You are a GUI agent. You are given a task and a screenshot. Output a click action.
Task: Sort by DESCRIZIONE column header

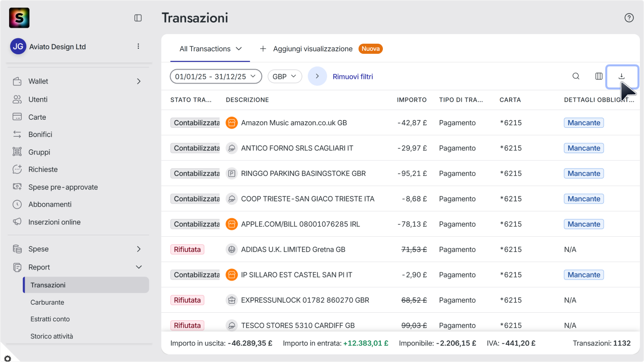coord(247,100)
